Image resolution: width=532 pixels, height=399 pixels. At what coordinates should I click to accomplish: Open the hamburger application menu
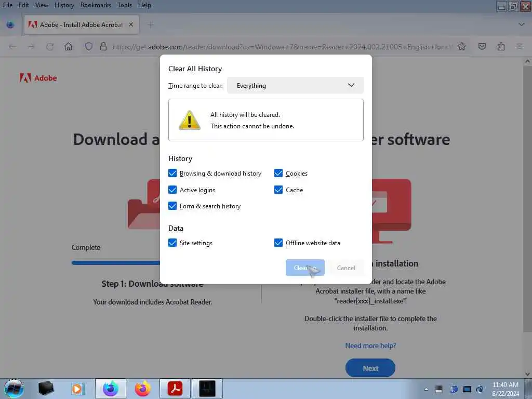(520, 46)
